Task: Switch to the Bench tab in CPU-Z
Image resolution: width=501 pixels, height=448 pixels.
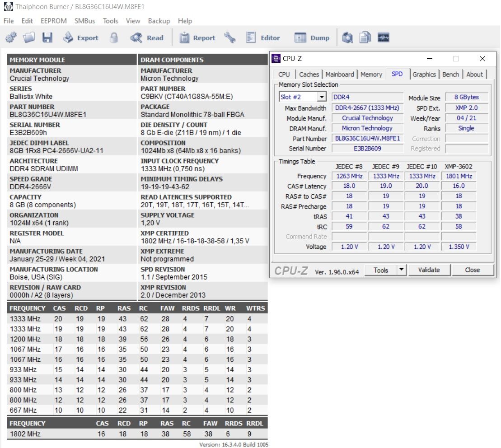Action: tap(450, 75)
